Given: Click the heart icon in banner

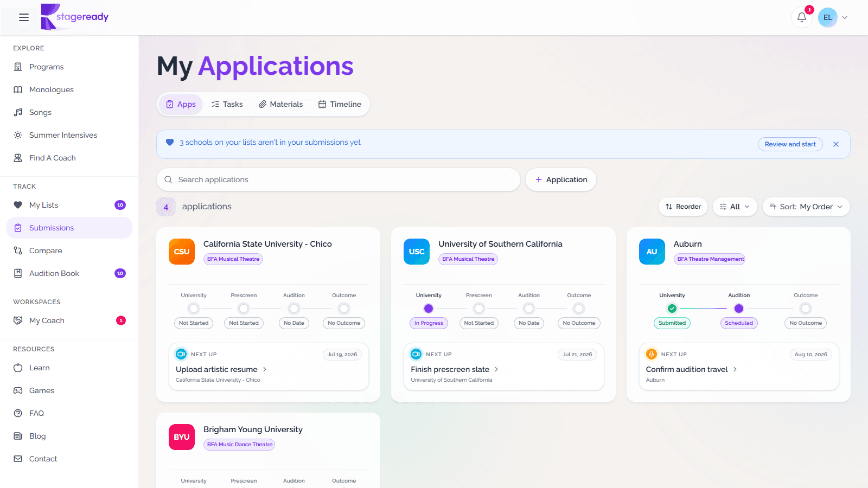Looking at the screenshot, I should 170,142.
